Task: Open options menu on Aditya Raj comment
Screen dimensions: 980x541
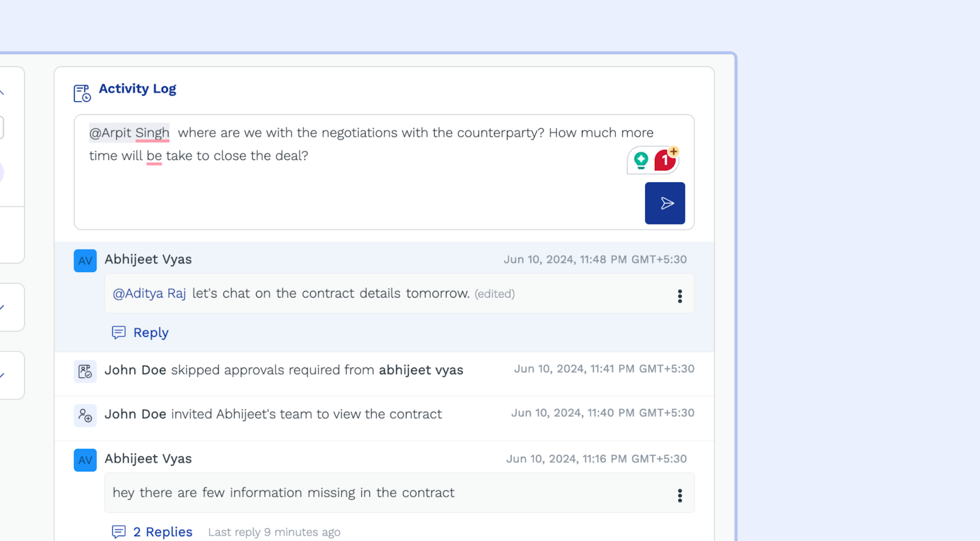Action: (679, 297)
